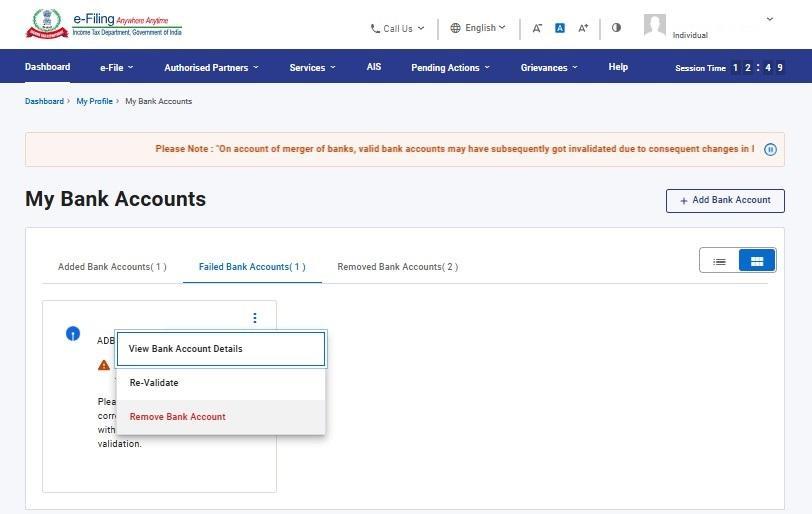Image resolution: width=812 pixels, height=514 pixels.
Task: Click the three-dot options icon on card
Action: click(255, 318)
